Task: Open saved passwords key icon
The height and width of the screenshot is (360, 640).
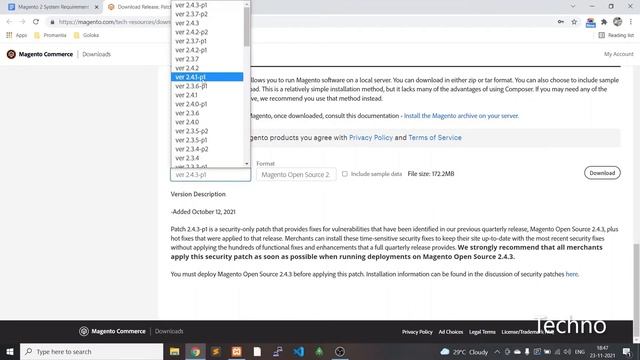Action: pos(561,22)
